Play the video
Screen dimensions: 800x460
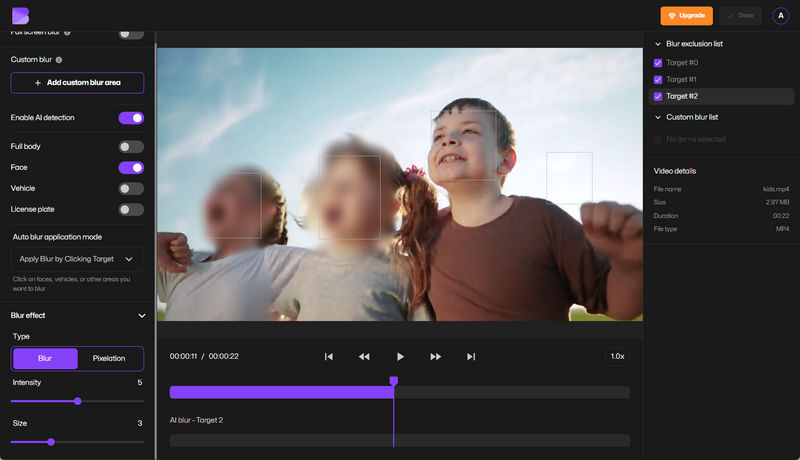tap(400, 356)
